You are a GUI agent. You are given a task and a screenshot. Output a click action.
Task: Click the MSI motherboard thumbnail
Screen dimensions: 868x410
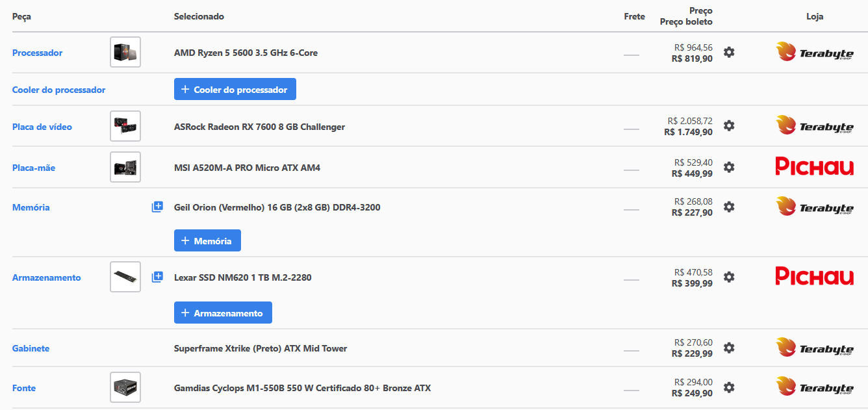(125, 167)
